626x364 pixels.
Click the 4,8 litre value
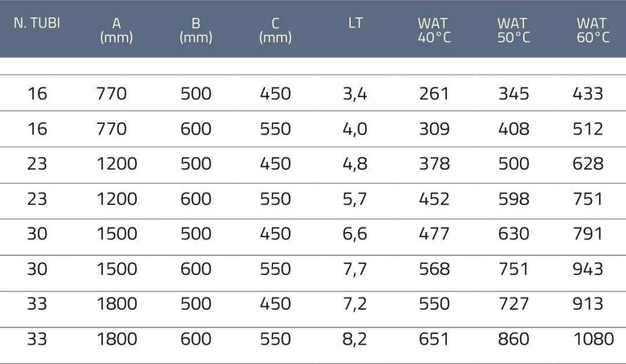(x=355, y=164)
